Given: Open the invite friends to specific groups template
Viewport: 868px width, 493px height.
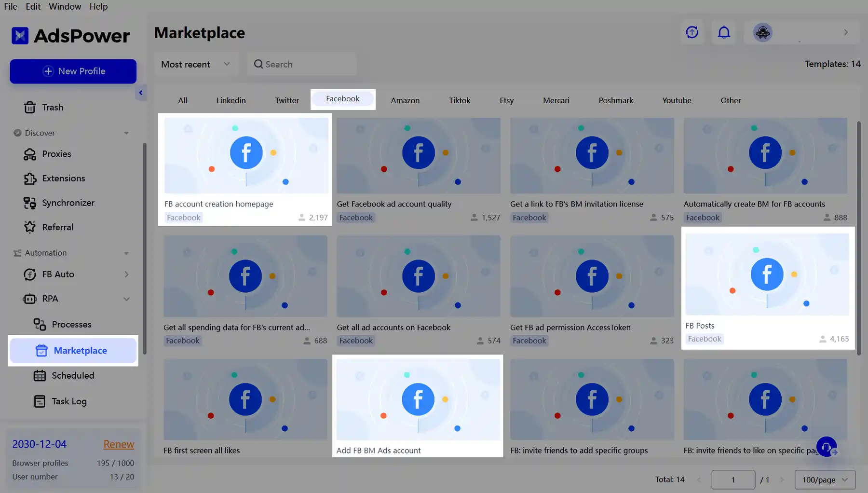Looking at the screenshot, I should pyautogui.click(x=592, y=408).
